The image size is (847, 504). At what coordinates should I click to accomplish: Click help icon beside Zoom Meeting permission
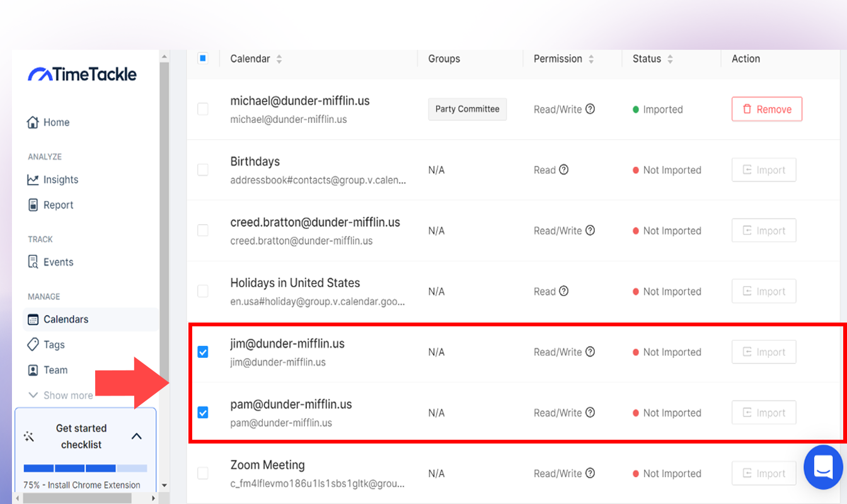590,473
